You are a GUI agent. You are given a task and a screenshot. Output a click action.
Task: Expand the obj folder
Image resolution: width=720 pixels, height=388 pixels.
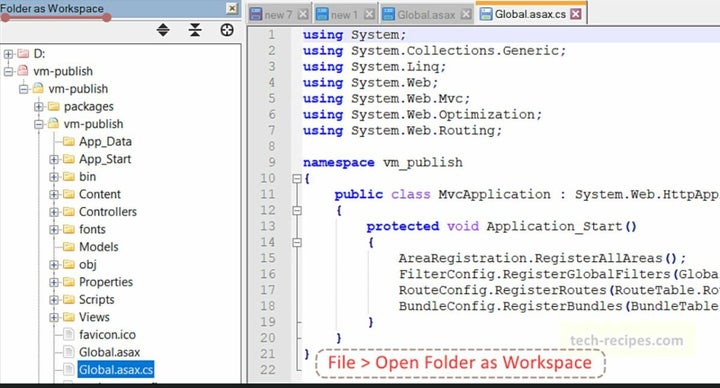(x=54, y=265)
